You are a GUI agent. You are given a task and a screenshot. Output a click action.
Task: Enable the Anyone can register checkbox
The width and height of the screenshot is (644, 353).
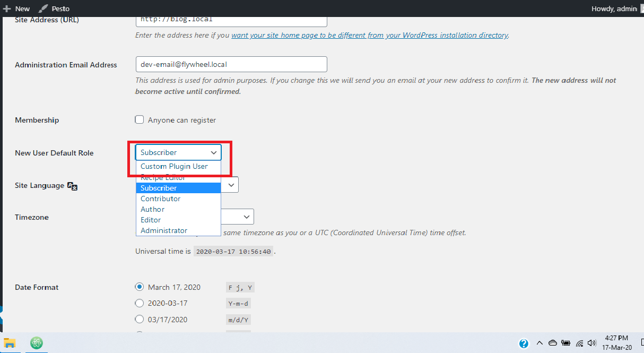pos(140,119)
